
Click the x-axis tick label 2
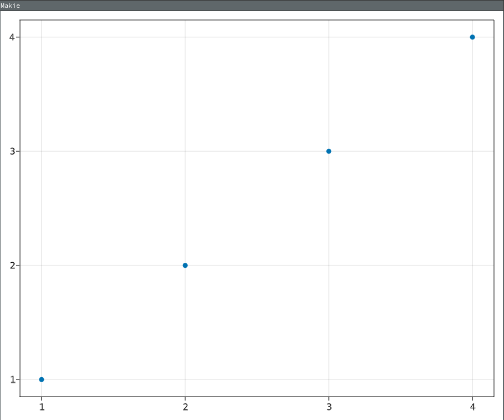tap(186, 407)
